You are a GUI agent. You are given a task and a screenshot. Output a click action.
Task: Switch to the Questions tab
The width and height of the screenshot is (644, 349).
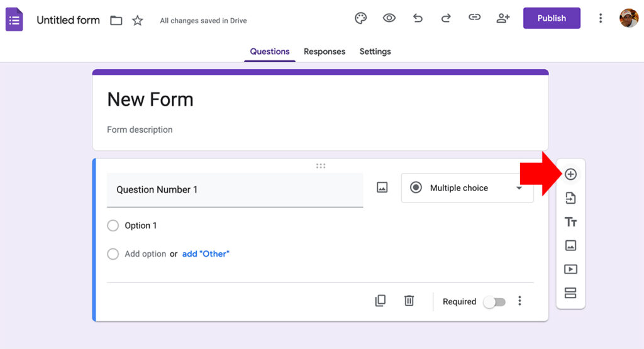(270, 52)
